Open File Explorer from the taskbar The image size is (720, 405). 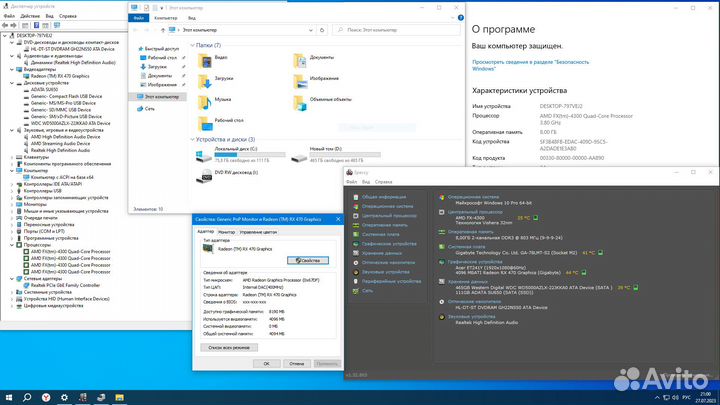(x=119, y=397)
